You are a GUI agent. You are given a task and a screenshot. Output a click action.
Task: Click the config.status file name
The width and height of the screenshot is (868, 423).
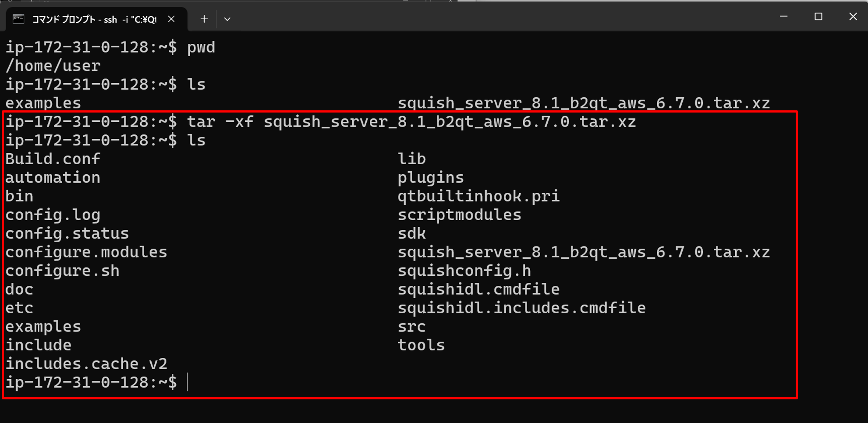67,233
